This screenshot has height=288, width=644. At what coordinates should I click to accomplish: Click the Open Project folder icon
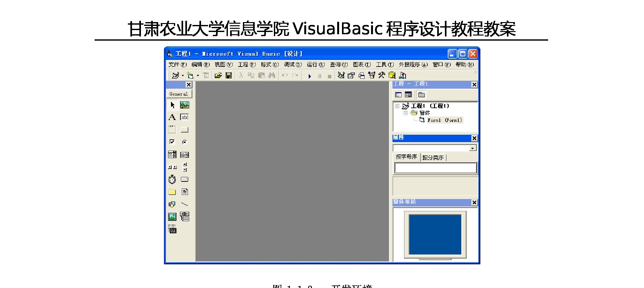point(218,75)
